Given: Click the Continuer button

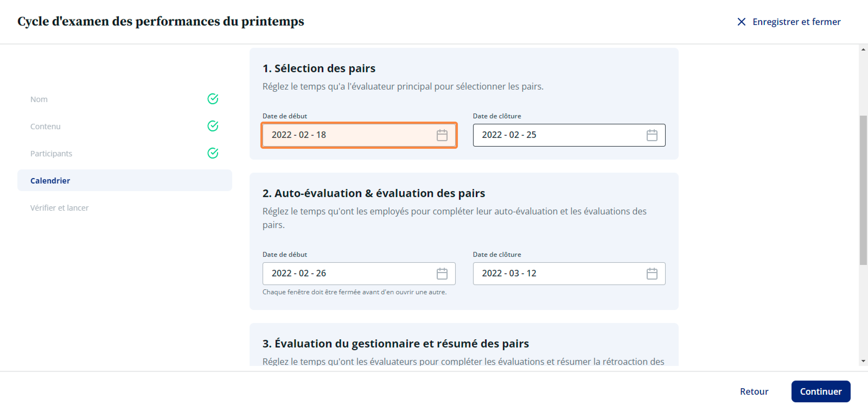Looking at the screenshot, I should pos(821,391).
